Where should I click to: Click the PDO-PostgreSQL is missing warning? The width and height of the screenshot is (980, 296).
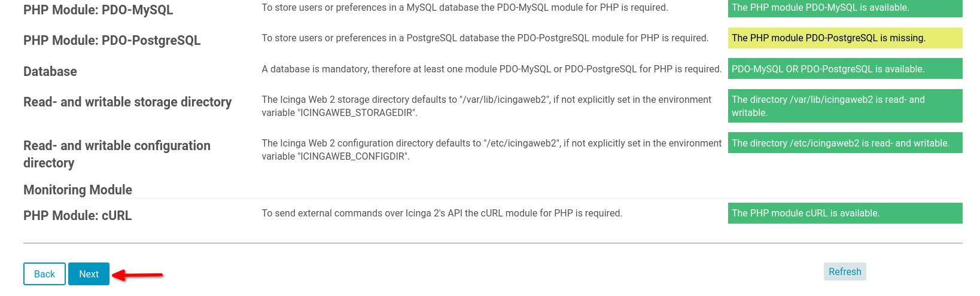click(x=845, y=38)
